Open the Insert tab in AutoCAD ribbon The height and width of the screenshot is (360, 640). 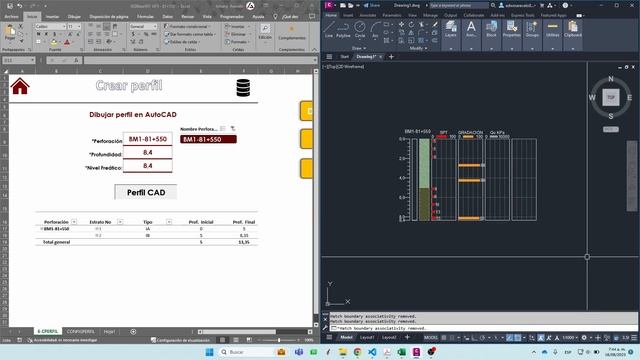(348, 15)
